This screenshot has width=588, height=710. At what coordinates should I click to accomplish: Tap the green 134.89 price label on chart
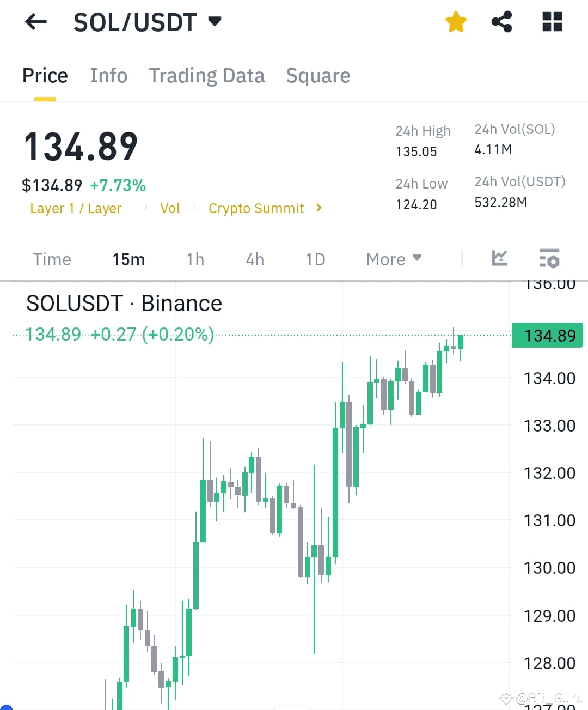tap(547, 335)
